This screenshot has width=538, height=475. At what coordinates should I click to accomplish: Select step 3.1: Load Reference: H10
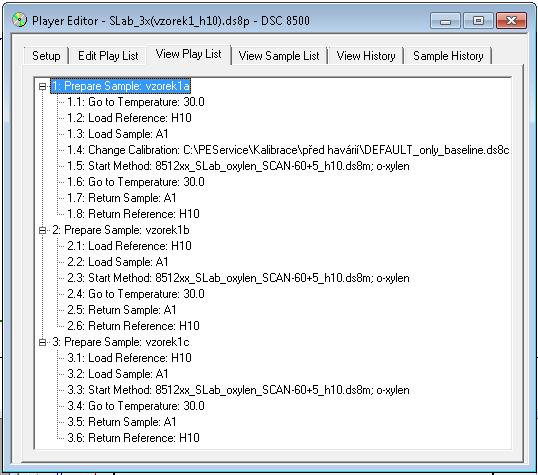[129, 358]
